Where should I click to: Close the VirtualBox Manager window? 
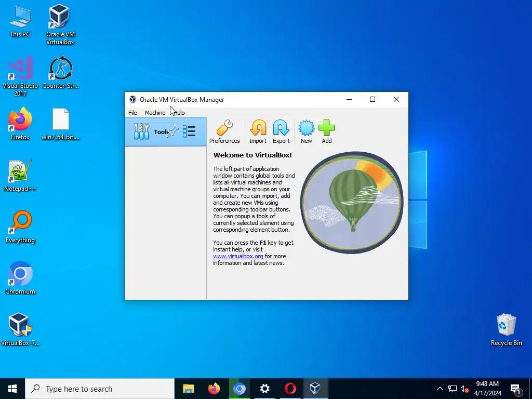(396, 99)
